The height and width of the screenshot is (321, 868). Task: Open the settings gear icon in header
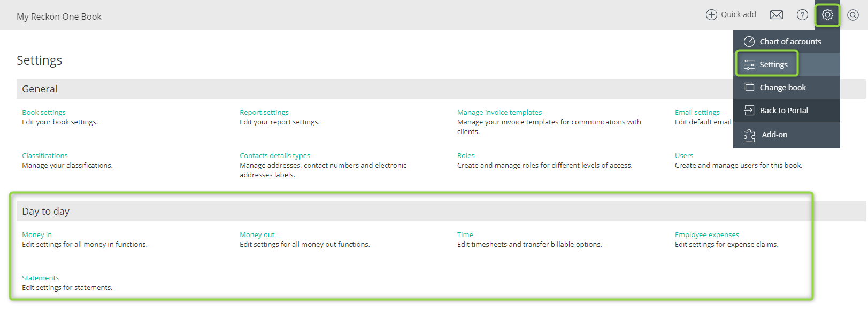pos(827,15)
